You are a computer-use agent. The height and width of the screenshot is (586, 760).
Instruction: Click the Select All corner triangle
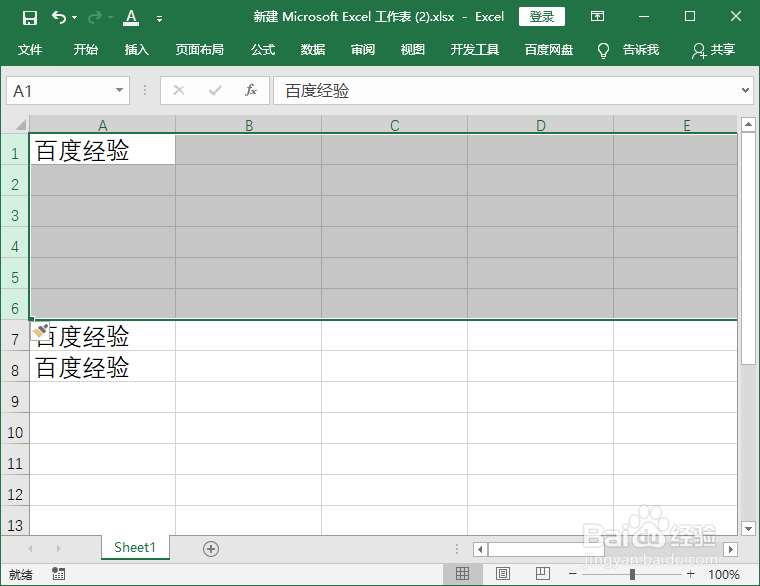pyautogui.click(x=19, y=125)
